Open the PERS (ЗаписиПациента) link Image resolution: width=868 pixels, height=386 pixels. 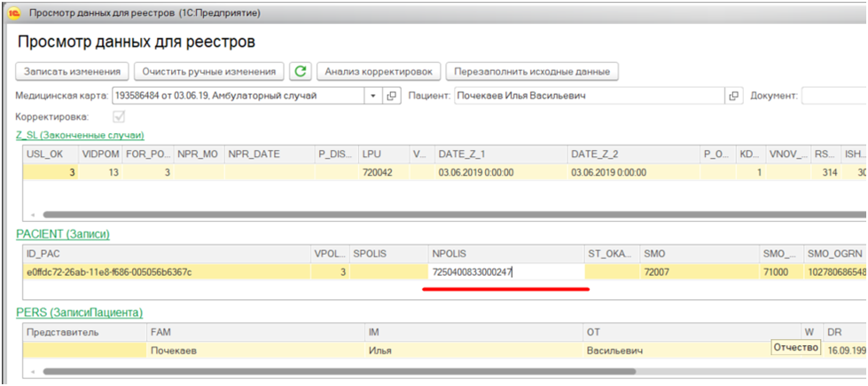[x=79, y=313]
